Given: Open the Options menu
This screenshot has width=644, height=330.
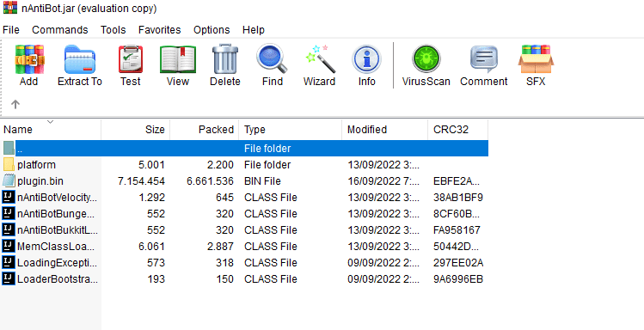Looking at the screenshot, I should pos(212,30).
